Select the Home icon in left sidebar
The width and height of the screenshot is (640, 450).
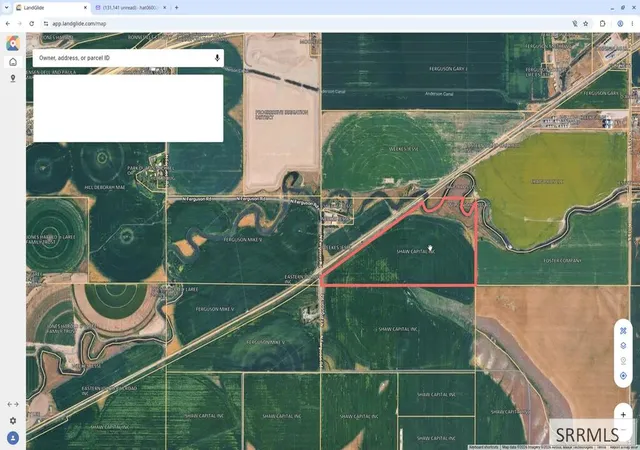[x=13, y=62]
